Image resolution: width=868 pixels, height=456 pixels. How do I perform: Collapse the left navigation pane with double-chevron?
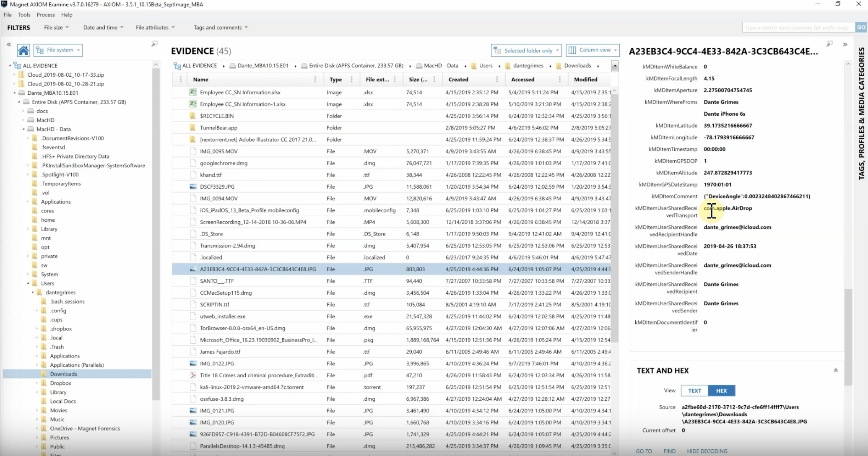point(9,44)
